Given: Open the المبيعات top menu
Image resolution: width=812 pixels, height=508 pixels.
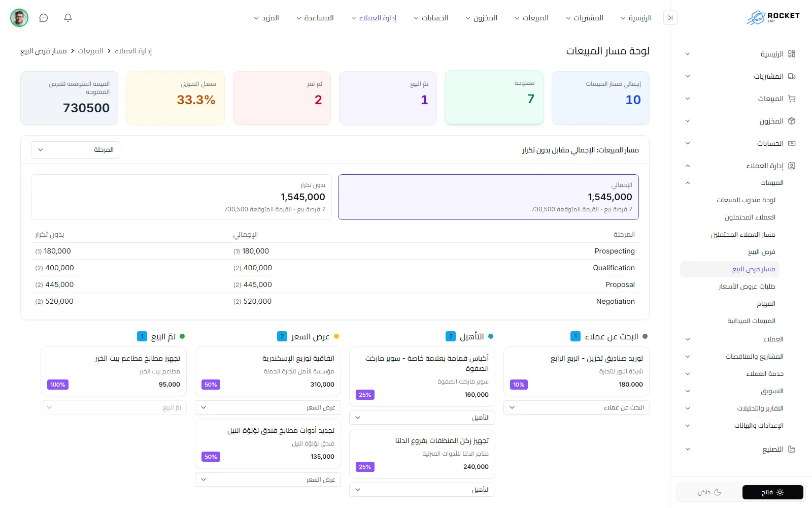Looking at the screenshot, I should coord(531,18).
